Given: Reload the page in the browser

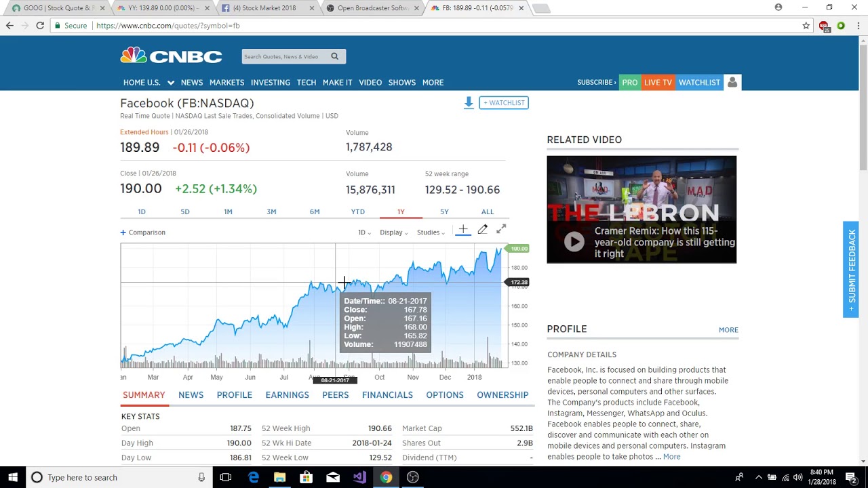Looking at the screenshot, I should [x=40, y=25].
